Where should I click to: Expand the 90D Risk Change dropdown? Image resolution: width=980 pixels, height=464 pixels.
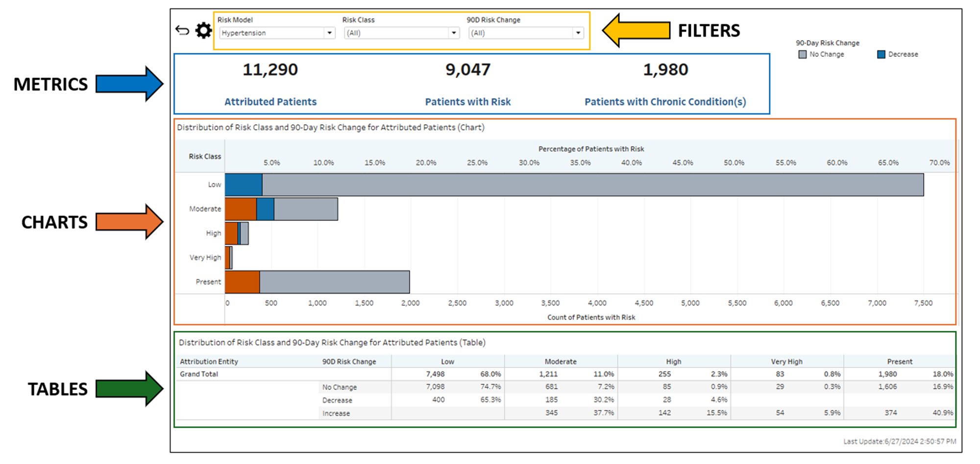526,33
